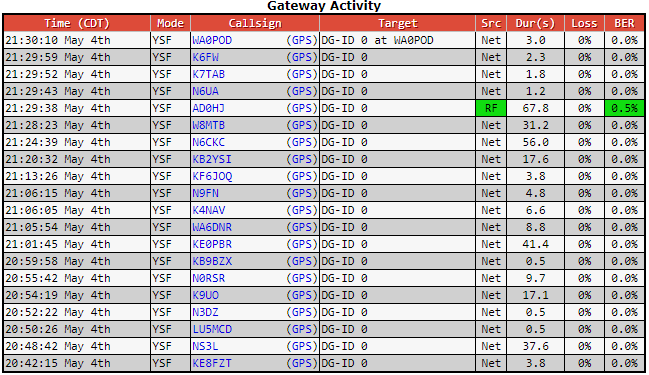
Task: Click the GPS link for N9FN
Action: [x=302, y=193]
